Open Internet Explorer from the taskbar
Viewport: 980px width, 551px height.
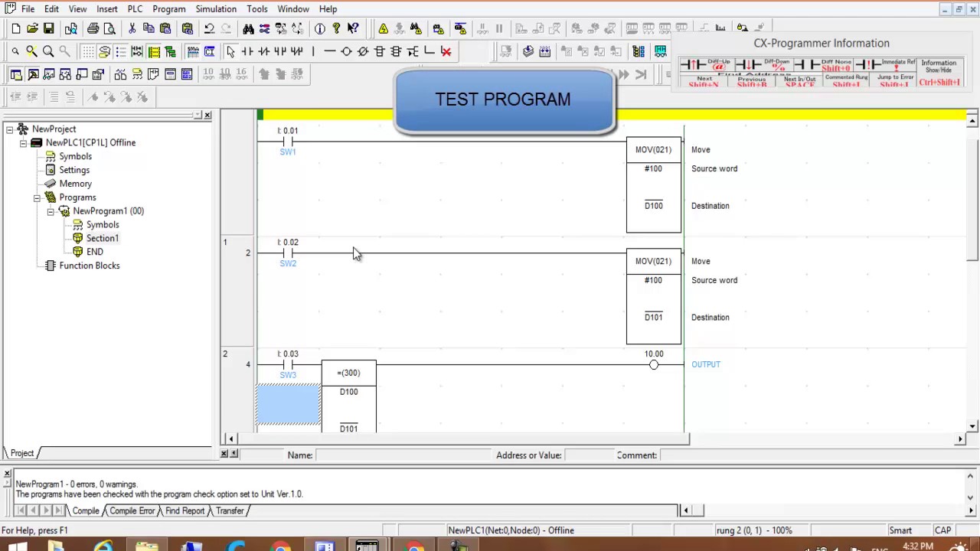click(x=103, y=546)
